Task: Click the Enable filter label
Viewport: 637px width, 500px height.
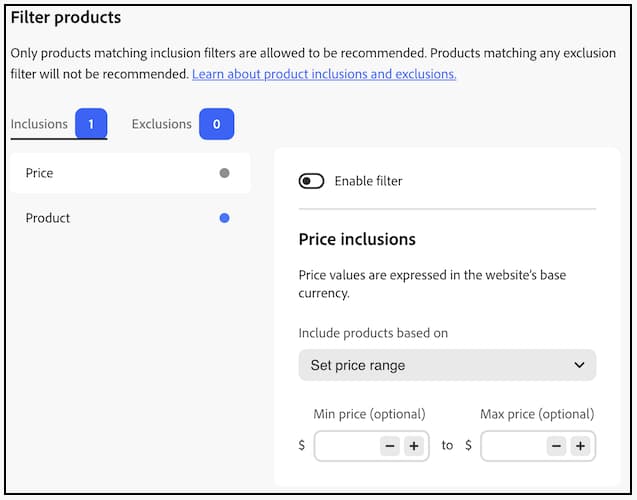Action: click(x=368, y=181)
